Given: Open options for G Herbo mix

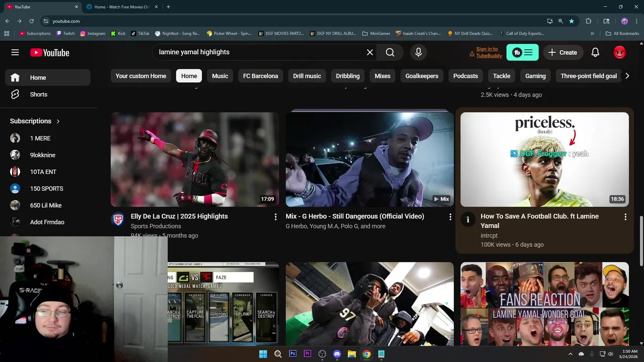Looking at the screenshot, I should [450, 217].
